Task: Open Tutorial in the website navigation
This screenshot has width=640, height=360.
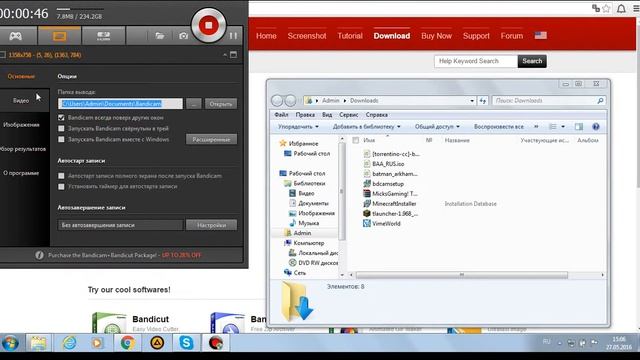Action: pos(350,36)
